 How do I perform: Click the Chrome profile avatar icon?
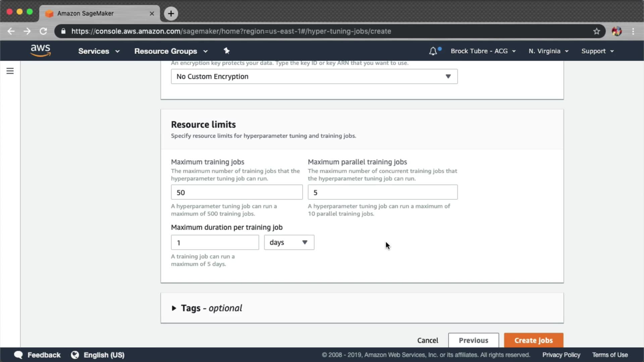pos(616,31)
